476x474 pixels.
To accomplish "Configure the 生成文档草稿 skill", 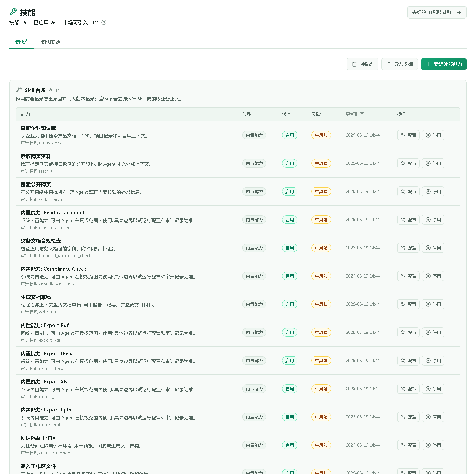I will [x=408, y=304].
